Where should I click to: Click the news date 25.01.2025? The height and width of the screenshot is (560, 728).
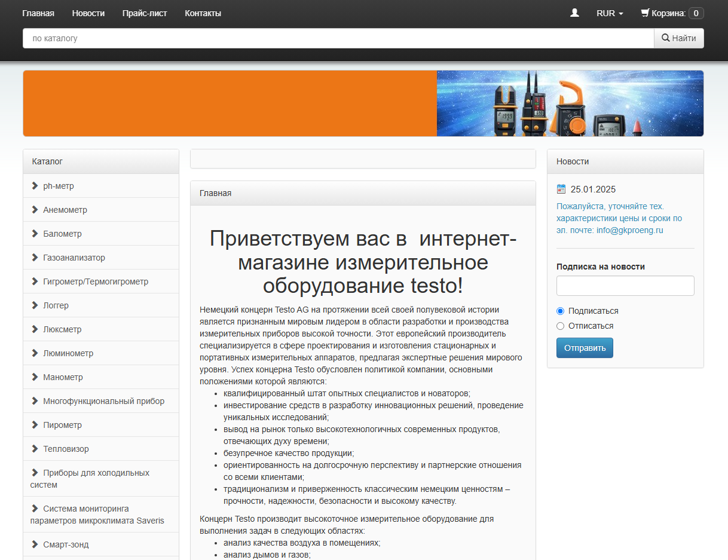(x=593, y=189)
